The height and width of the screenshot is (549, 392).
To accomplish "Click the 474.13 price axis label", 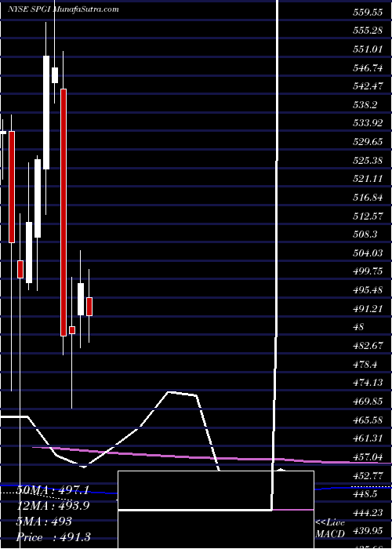I will pos(367,384).
